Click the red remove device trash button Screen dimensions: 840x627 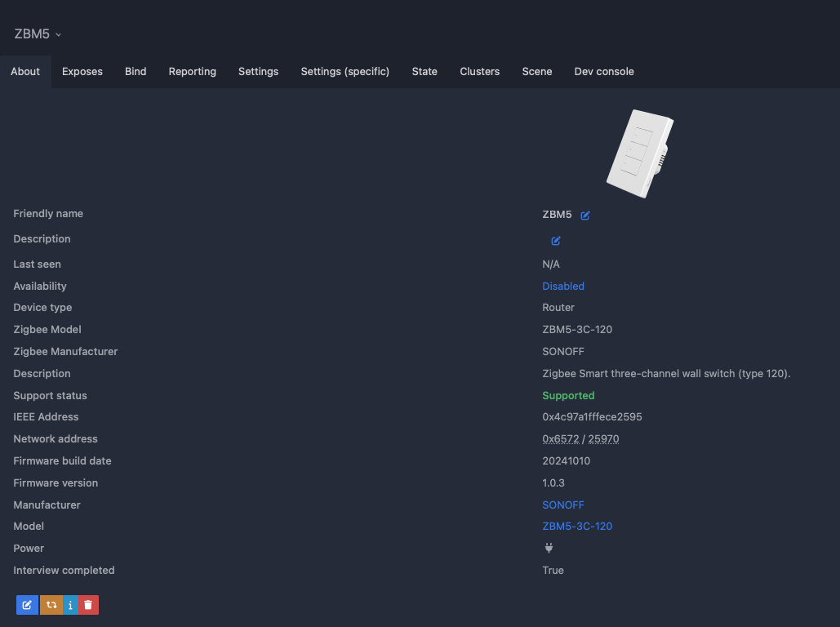coord(88,605)
